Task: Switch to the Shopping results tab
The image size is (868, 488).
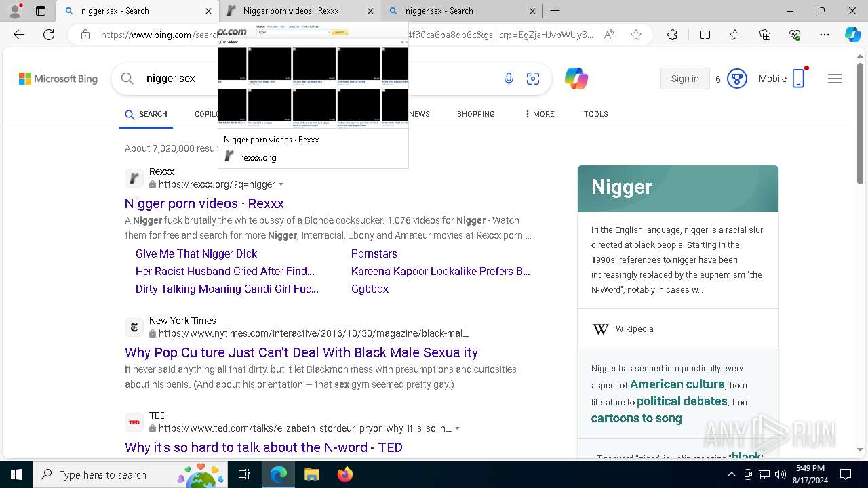Action: 475,114
